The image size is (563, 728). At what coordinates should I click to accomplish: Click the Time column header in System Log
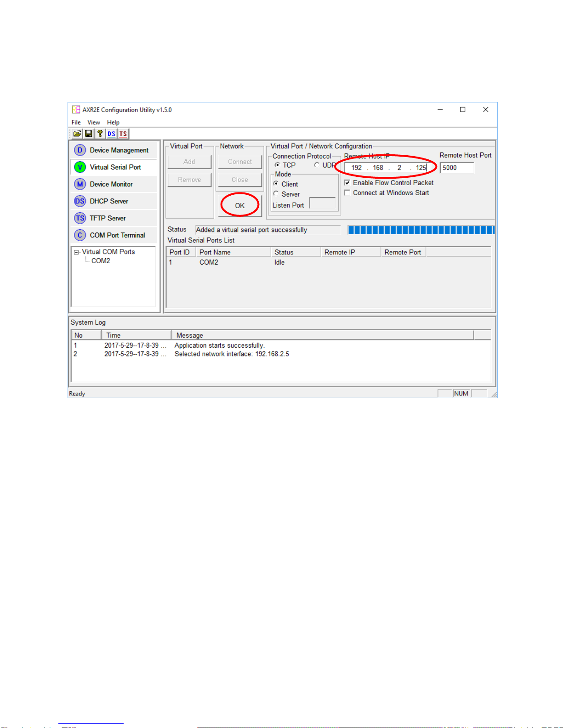pyautogui.click(x=136, y=335)
